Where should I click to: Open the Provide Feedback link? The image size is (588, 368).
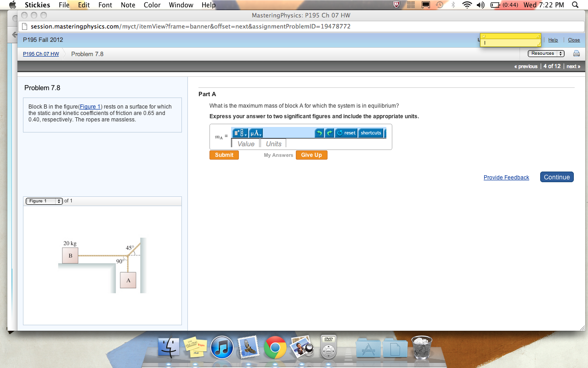pyautogui.click(x=506, y=178)
